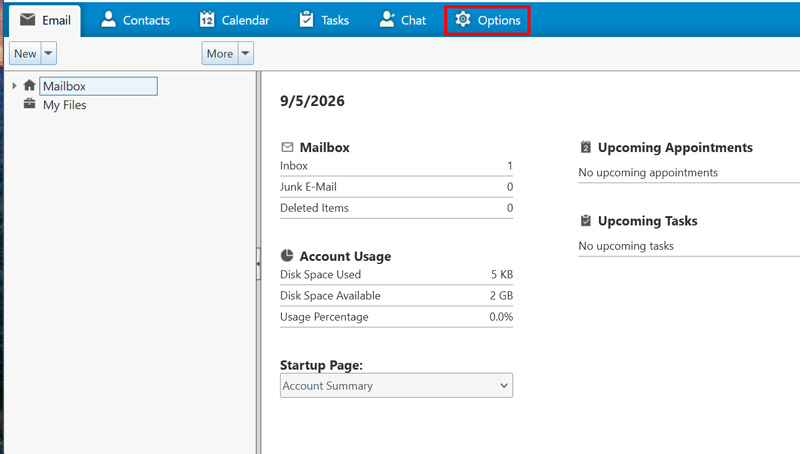
Task: Click the Calendar 12 icon
Action: (x=207, y=19)
